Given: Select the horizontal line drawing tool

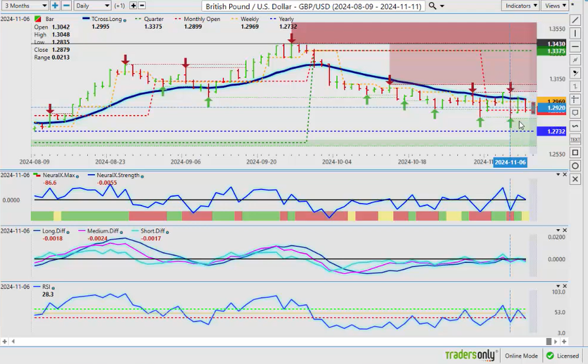Looking at the screenshot, I should [x=575, y=47].
